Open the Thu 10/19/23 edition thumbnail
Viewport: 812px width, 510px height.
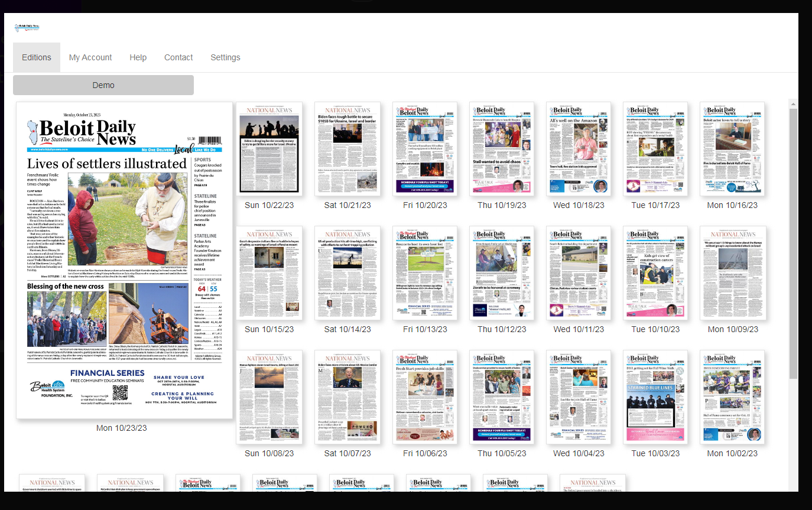point(502,149)
